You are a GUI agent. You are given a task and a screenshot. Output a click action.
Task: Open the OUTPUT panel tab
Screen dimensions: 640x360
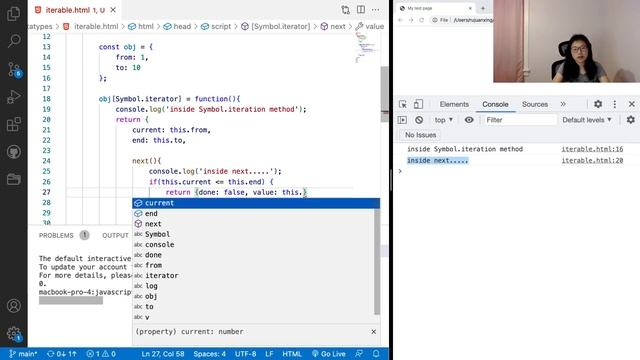tap(115, 236)
